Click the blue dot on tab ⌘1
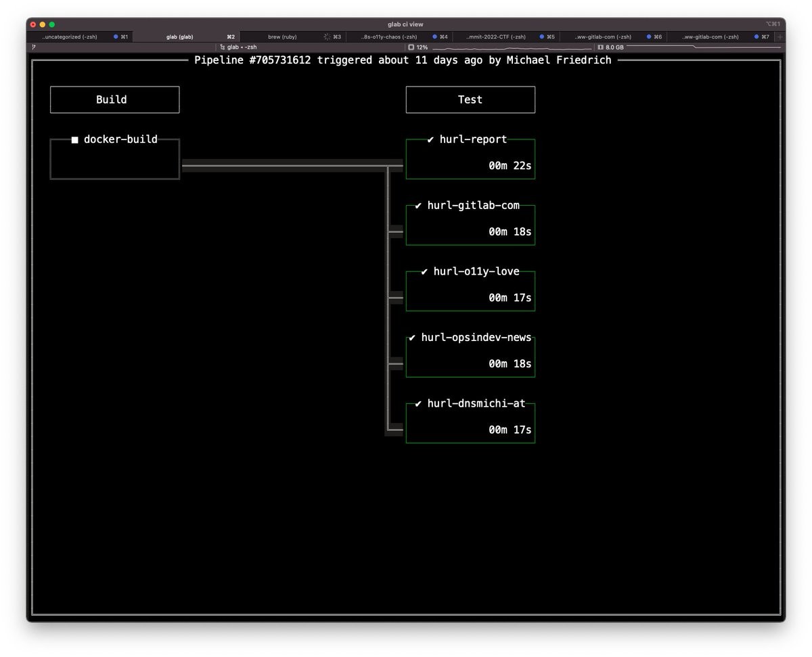The width and height of the screenshot is (812, 657). [116, 37]
